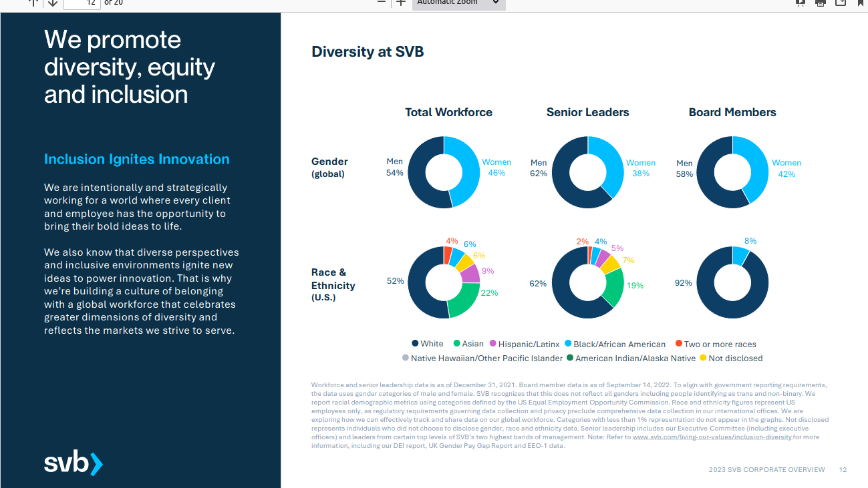Switch to presentation mode icon
Viewport: 868px width, 488px height.
pos(800,2)
